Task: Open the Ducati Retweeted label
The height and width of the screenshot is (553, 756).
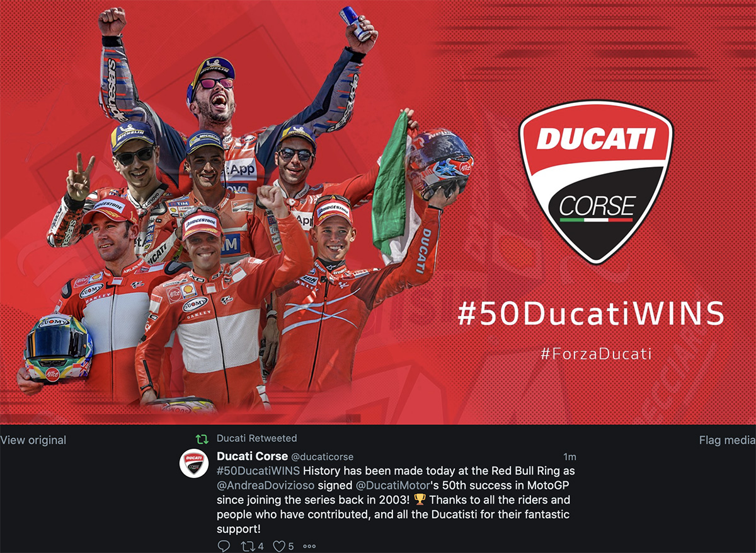Action: click(256, 438)
